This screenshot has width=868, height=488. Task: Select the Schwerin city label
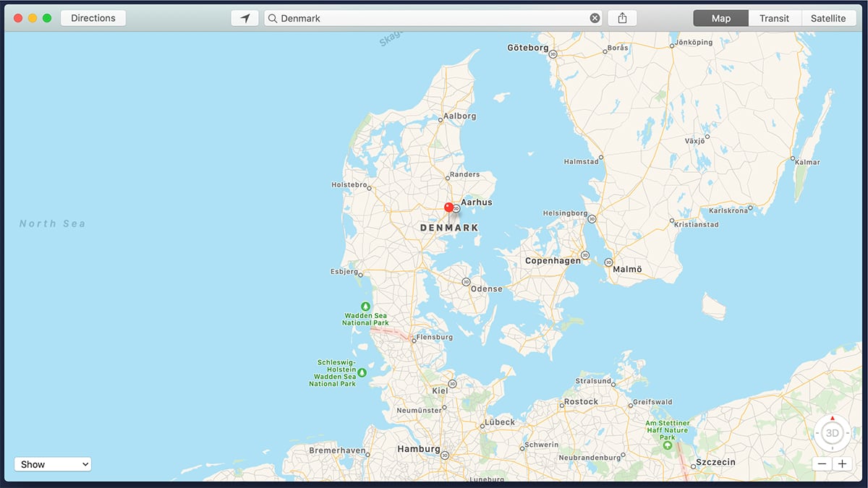point(542,445)
